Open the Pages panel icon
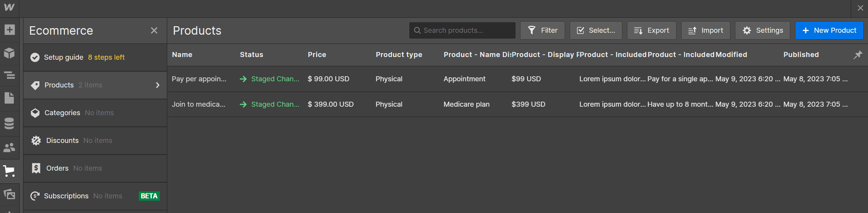Viewport: 868px width, 213px height. [x=9, y=98]
